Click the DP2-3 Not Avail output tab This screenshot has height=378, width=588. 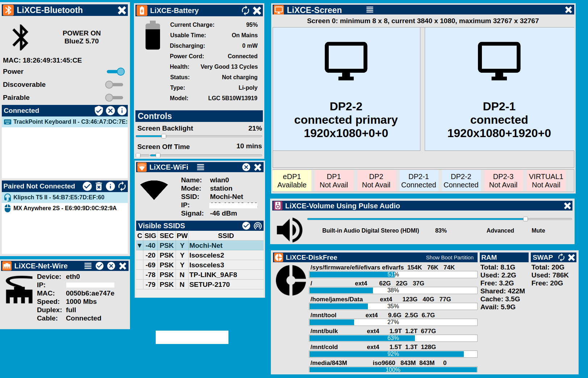click(503, 181)
